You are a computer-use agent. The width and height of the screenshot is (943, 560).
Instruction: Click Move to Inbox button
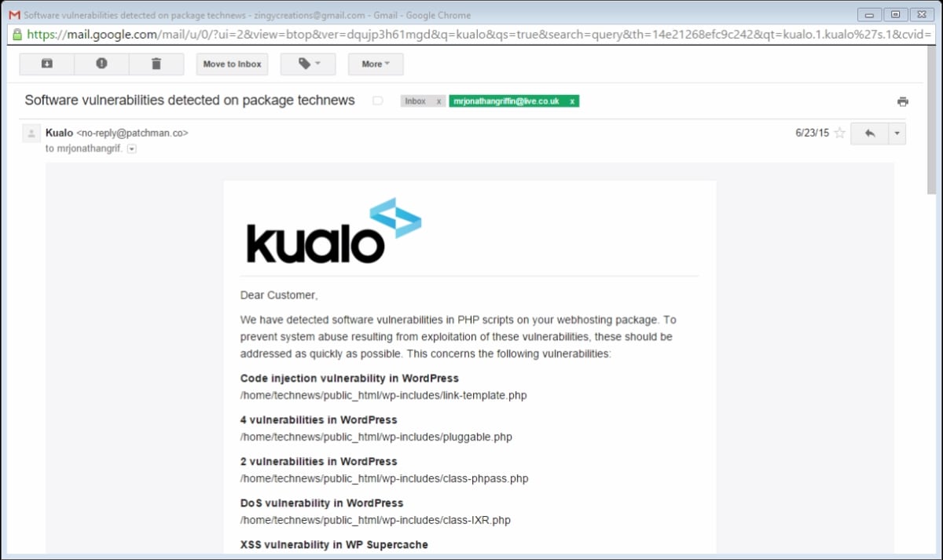click(232, 64)
